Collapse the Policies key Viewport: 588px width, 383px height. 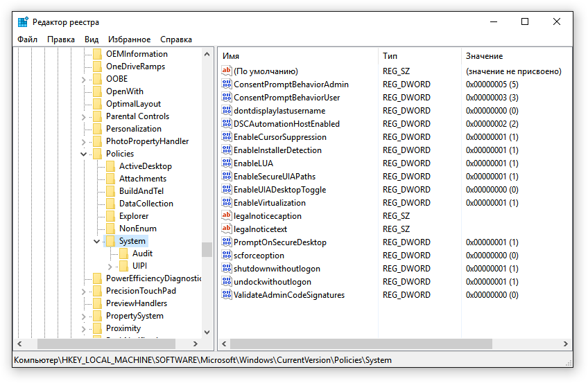pos(84,154)
